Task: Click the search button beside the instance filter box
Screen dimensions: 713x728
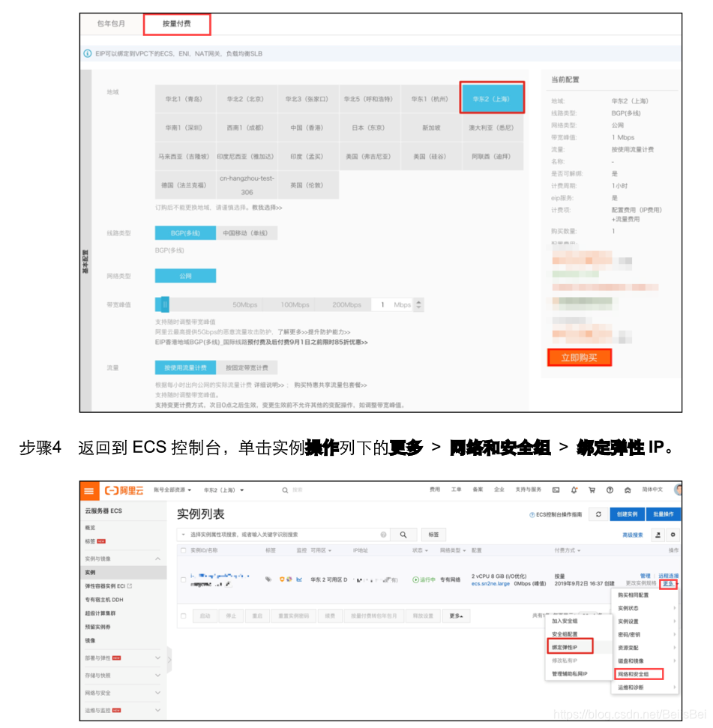Action: [403, 535]
